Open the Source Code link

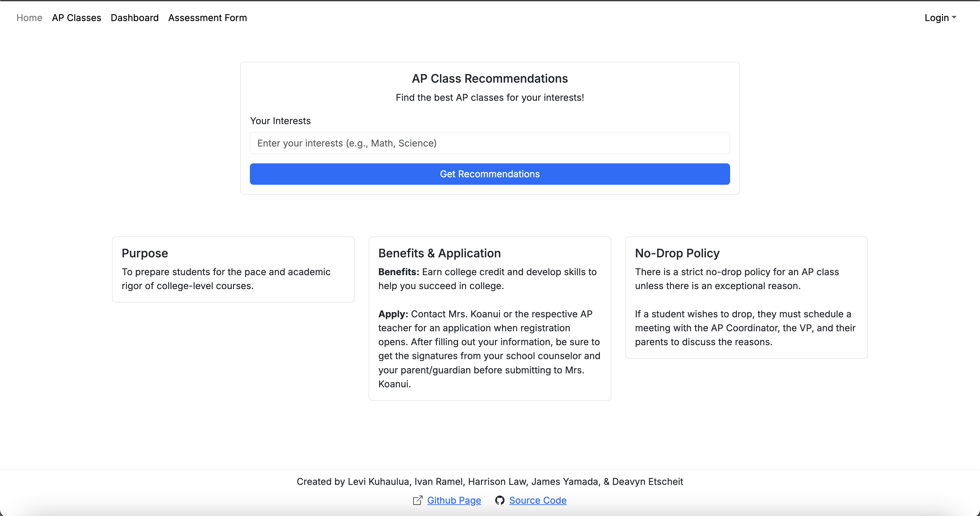pyautogui.click(x=538, y=500)
